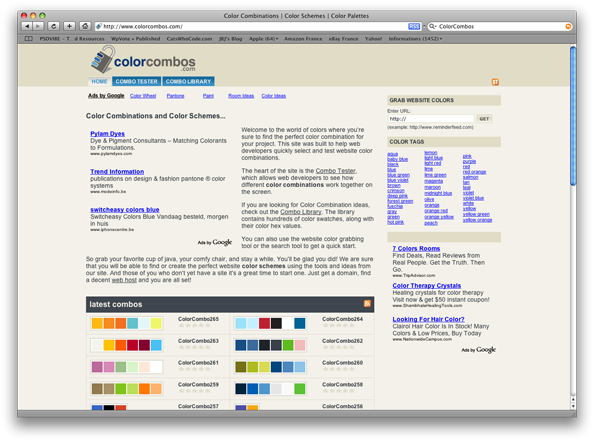Click the orange share icon below the header
This screenshot has height=441, width=594.
click(495, 82)
